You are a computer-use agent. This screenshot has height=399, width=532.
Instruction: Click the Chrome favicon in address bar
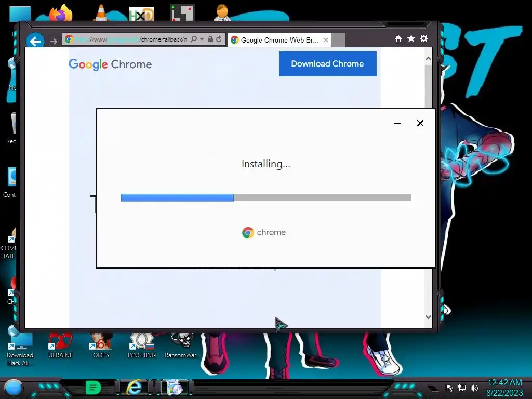click(69, 39)
